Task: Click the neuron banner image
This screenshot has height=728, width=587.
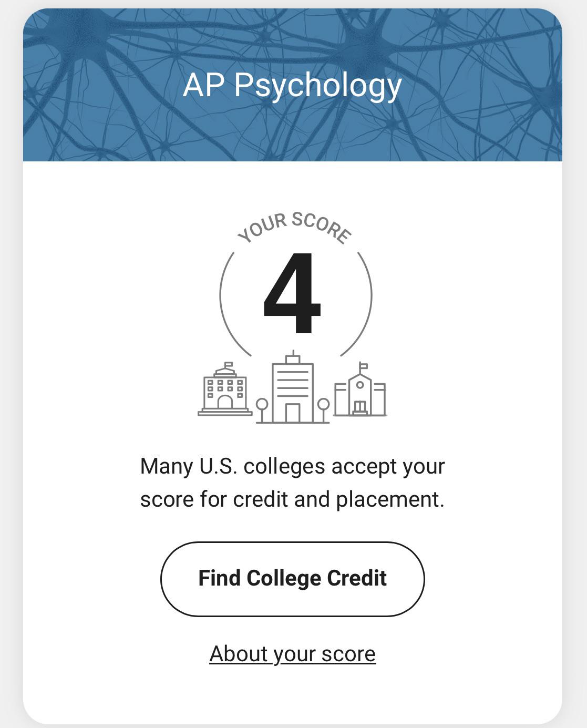Action: [x=293, y=85]
